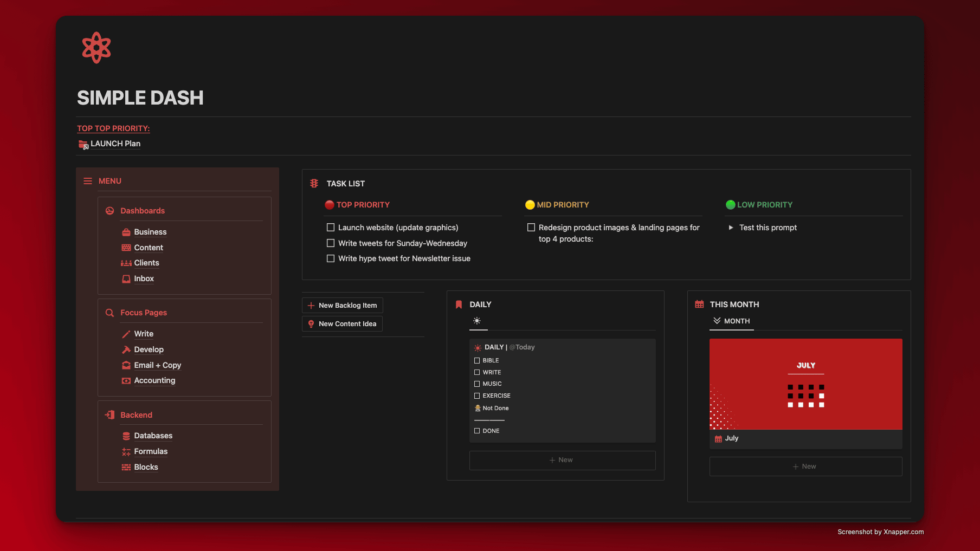This screenshot has width=980, height=551.
Task: Click the Write pencil icon
Action: [126, 334]
